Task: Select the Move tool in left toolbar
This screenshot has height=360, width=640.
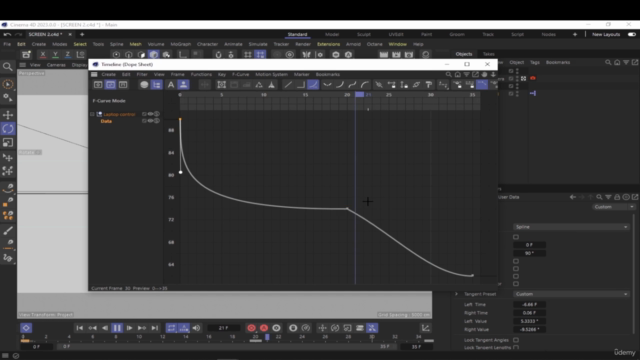Action: click(8, 115)
